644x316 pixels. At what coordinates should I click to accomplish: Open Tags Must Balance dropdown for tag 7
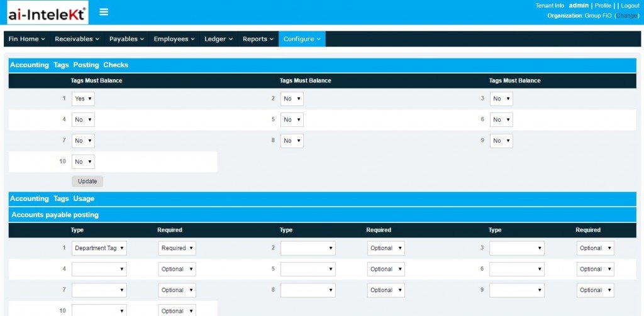tap(83, 141)
